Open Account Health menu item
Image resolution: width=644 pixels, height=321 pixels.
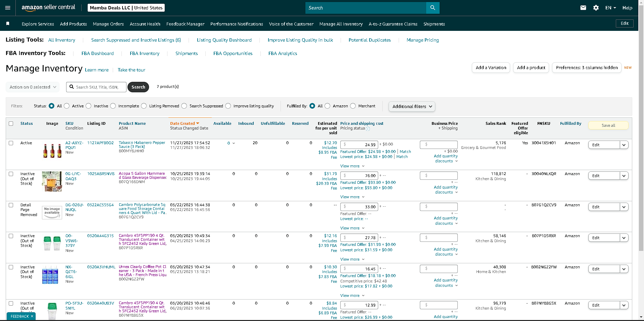point(145,24)
